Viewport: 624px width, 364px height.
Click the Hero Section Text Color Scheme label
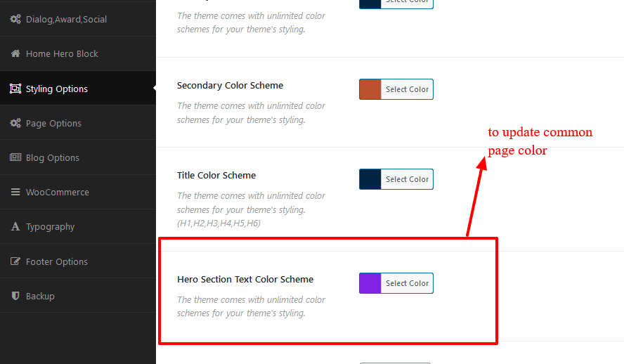pos(245,279)
